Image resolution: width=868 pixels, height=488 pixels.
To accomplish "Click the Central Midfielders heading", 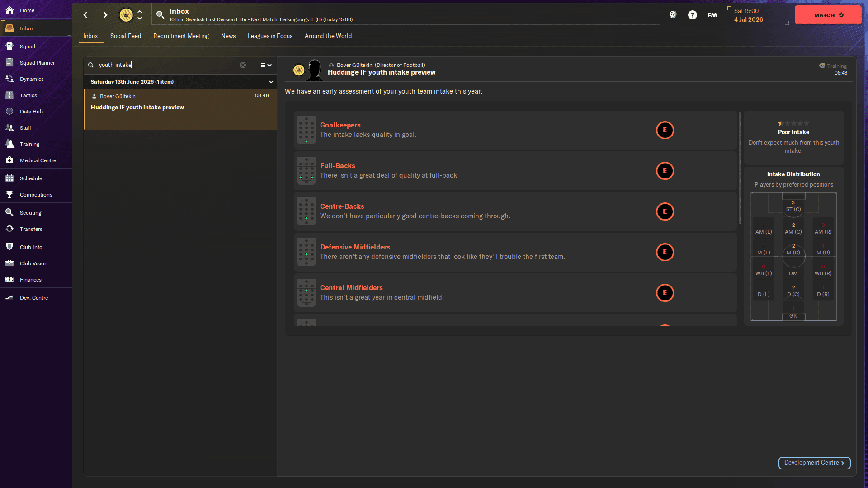I will [x=351, y=288].
